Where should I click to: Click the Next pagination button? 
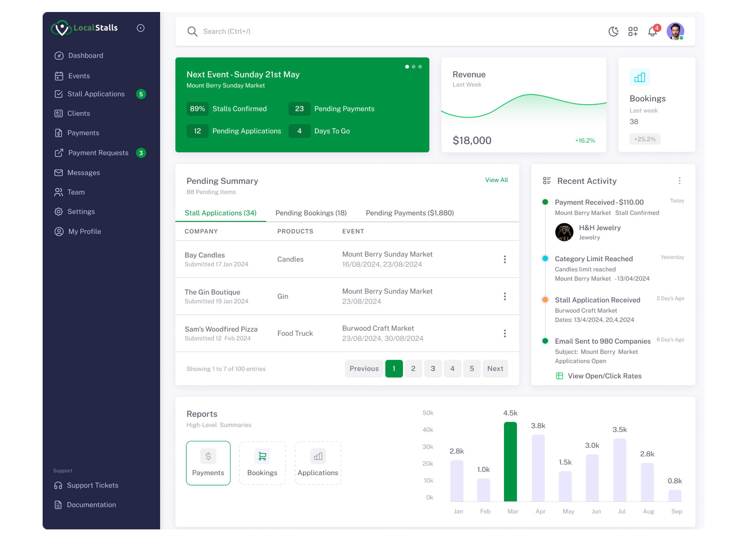pos(495,369)
